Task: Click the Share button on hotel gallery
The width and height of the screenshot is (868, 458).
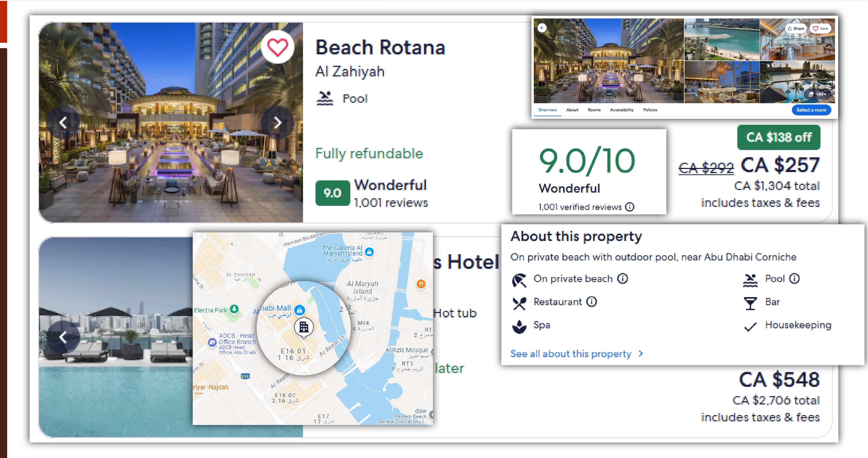Action: [x=795, y=29]
